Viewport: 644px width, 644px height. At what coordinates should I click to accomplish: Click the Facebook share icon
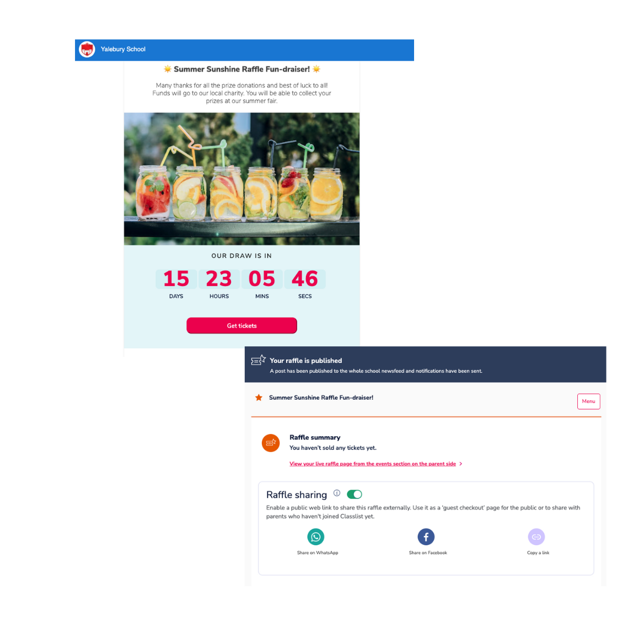pos(426,536)
